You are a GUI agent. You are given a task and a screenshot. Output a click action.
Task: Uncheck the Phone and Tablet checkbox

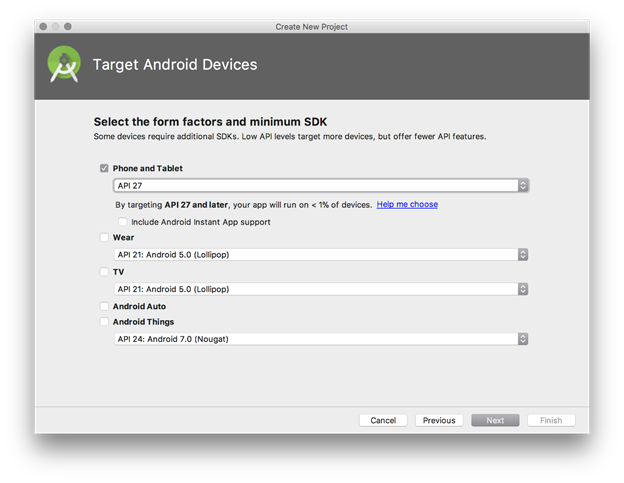point(104,168)
